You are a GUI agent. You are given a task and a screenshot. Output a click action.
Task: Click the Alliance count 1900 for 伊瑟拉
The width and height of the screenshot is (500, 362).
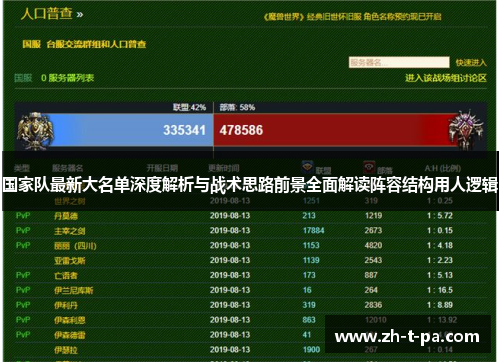pos(311,350)
